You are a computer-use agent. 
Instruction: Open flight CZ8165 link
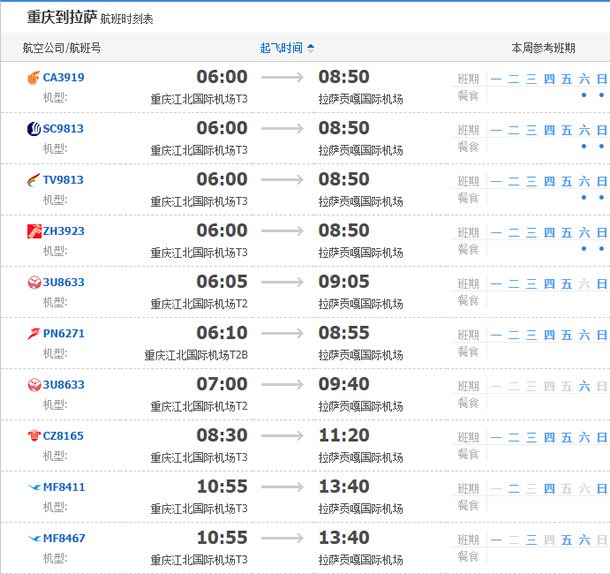point(63,436)
